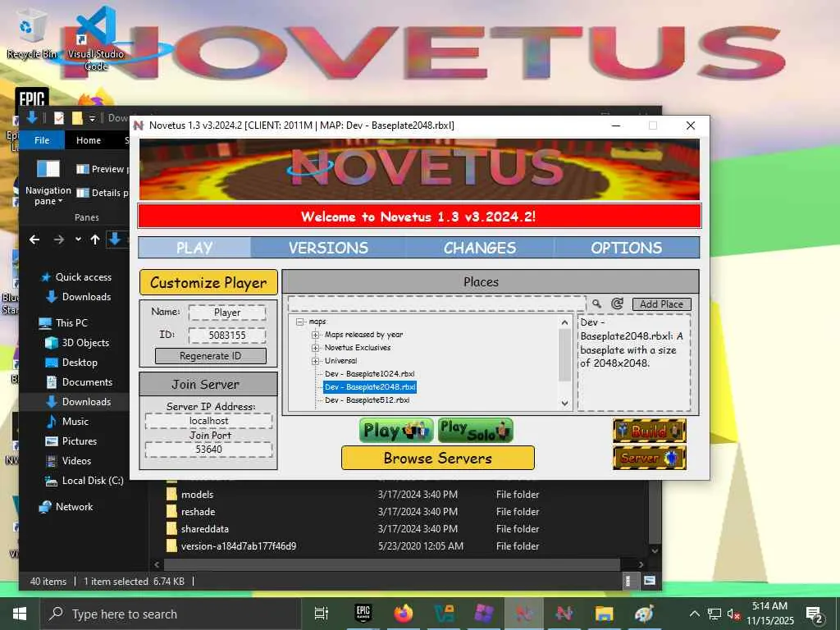Click the Join Port field
This screenshot has width=840, height=630.
pyautogui.click(x=209, y=450)
